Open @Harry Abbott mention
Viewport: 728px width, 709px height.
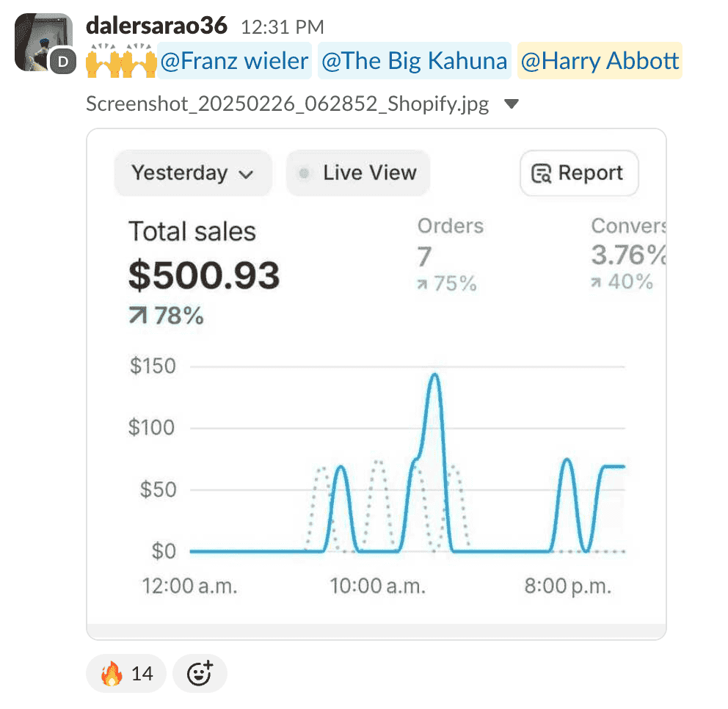pos(600,61)
